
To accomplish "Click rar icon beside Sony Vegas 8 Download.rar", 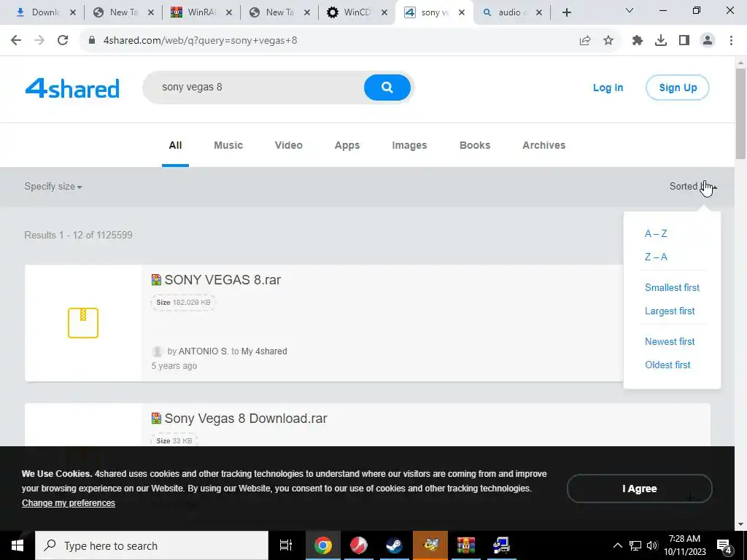I will tap(156, 418).
